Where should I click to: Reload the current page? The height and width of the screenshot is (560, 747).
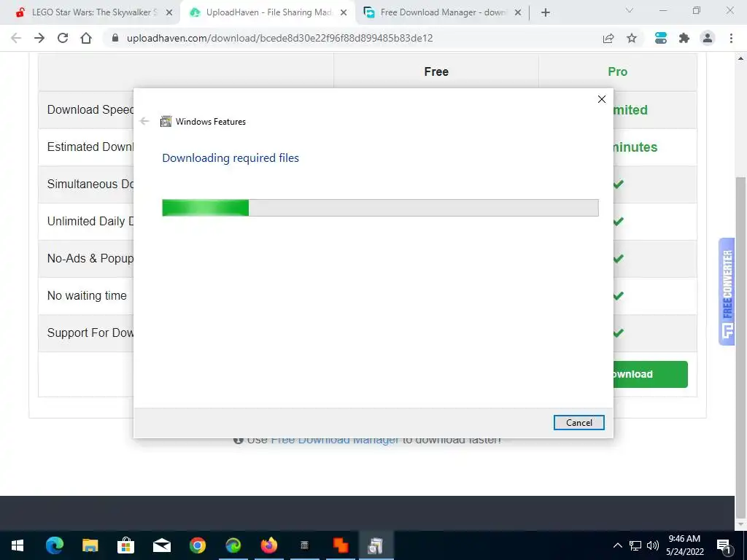coord(63,38)
